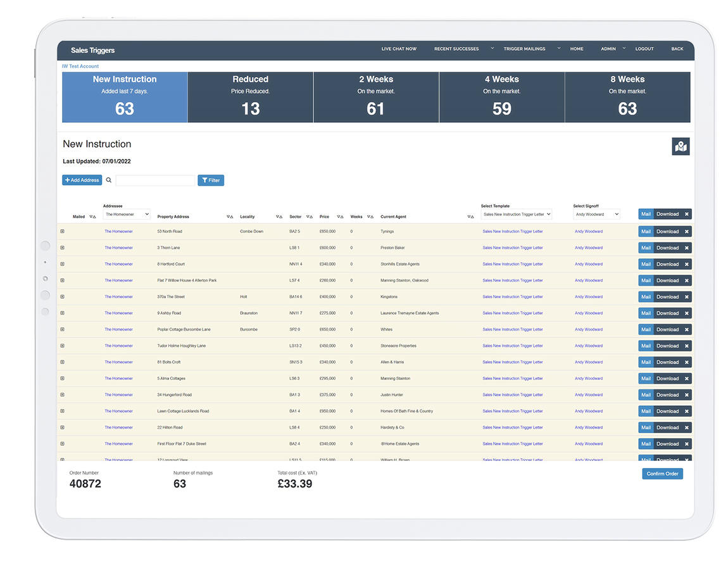Image resolution: width=728 pixels, height=575 pixels.
Task: Click the Confirm Order button
Action: coord(662,474)
